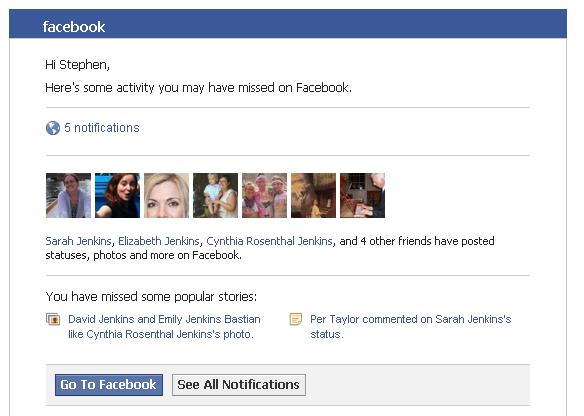Click the photo story icon
This screenshot has width=584, height=416.
[53, 320]
